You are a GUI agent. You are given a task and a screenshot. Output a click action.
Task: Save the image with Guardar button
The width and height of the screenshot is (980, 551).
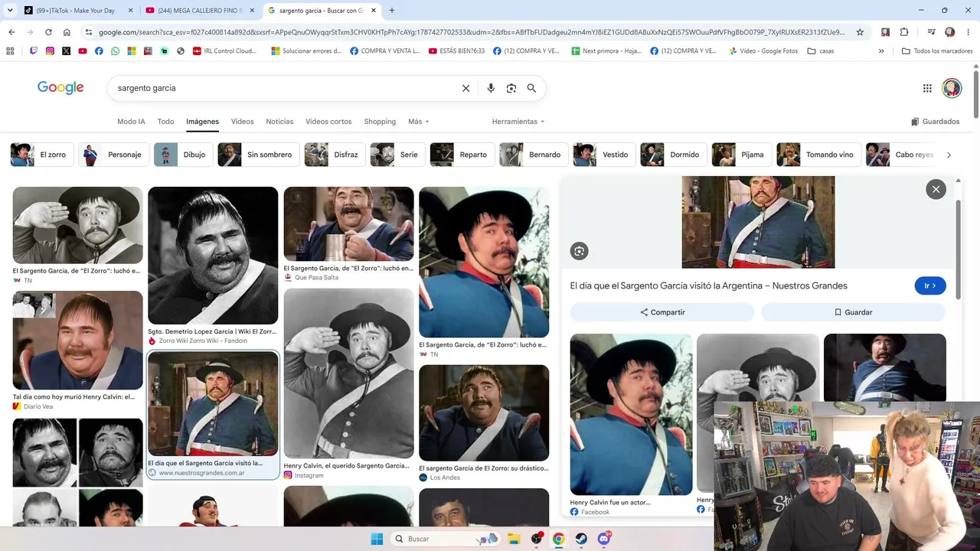853,312
